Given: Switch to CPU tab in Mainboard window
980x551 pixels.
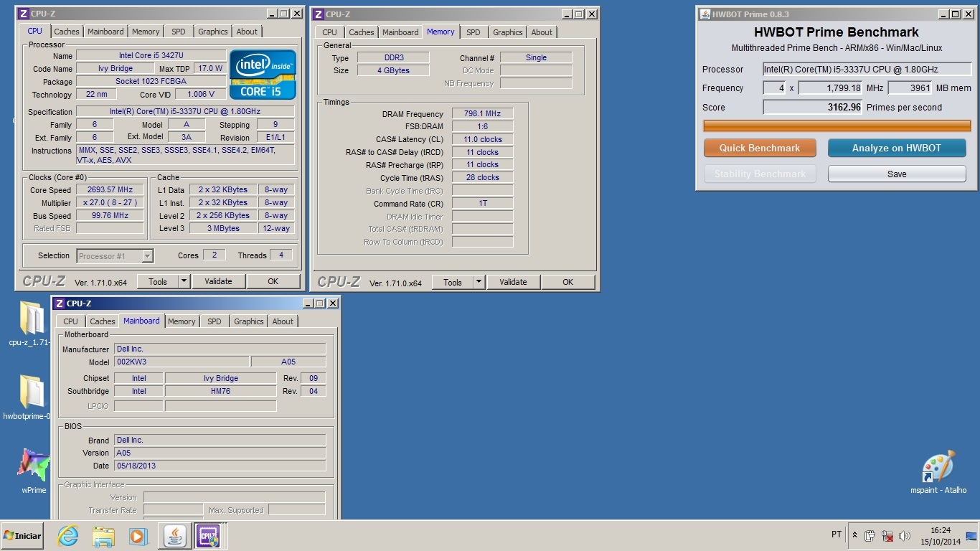Looking at the screenshot, I should pos(70,321).
